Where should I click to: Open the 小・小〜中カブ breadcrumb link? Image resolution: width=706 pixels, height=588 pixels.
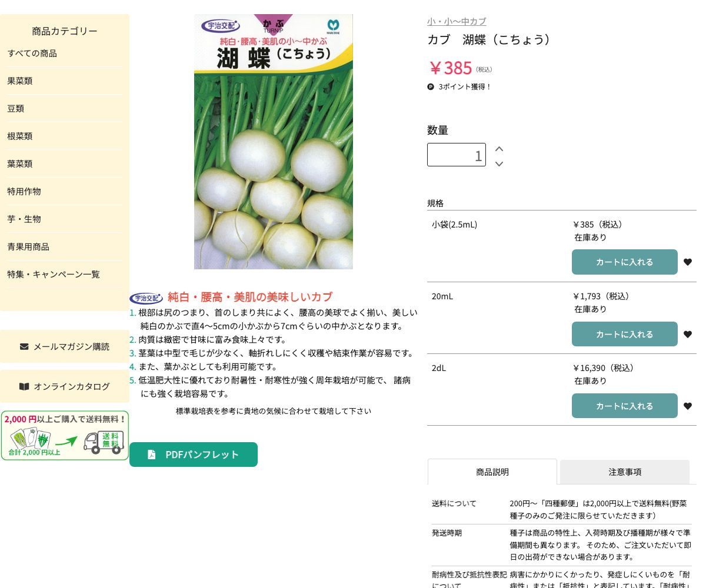(457, 21)
